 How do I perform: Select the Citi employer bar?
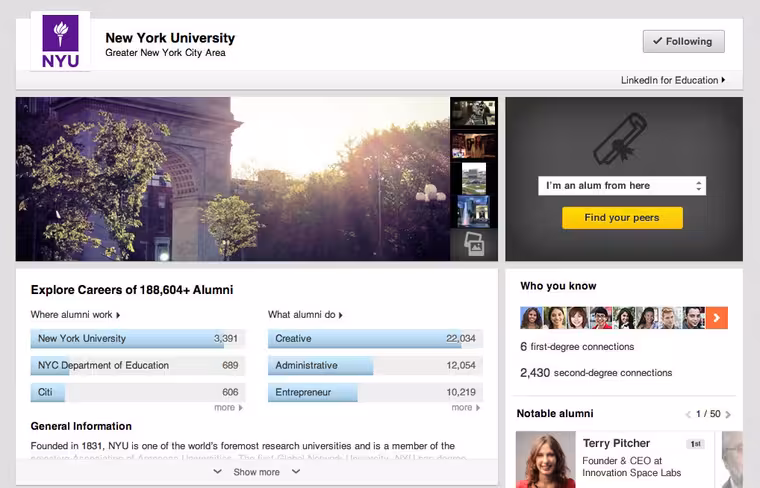point(138,392)
